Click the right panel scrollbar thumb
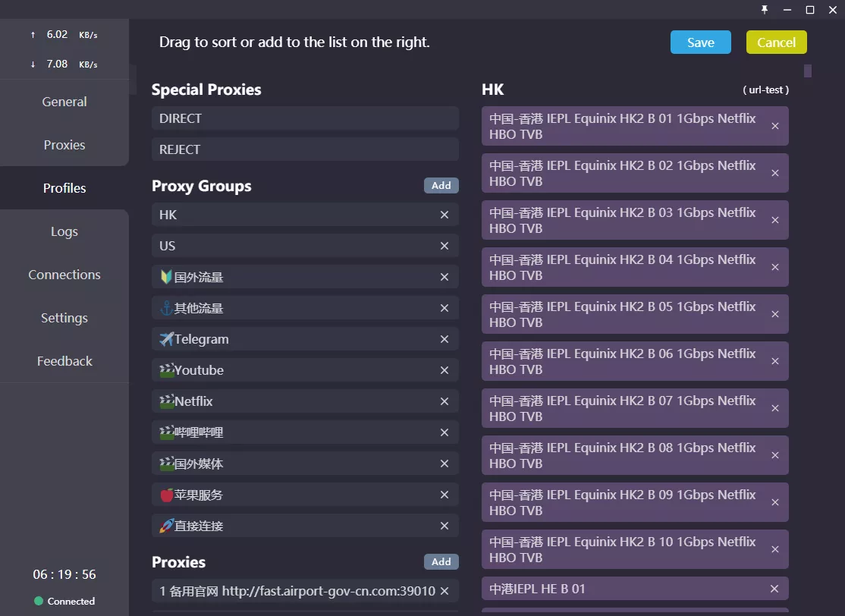Image resolution: width=845 pixels, height=616 pixels. point(808,71)
